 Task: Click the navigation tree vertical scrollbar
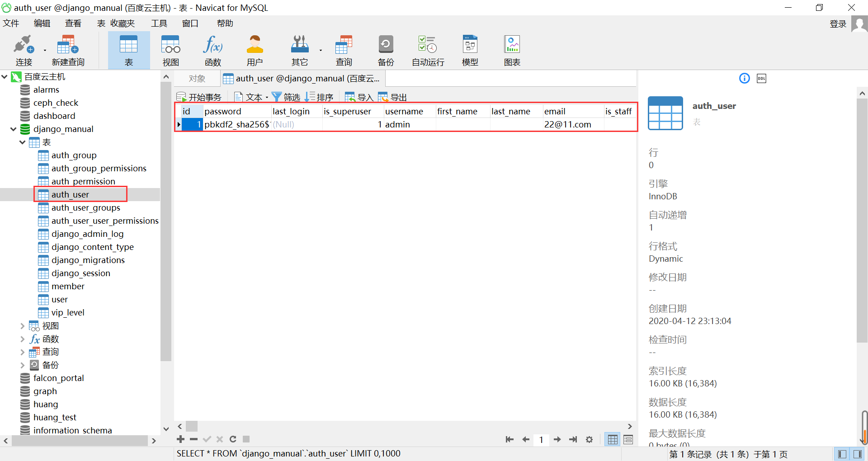point(166,221)
